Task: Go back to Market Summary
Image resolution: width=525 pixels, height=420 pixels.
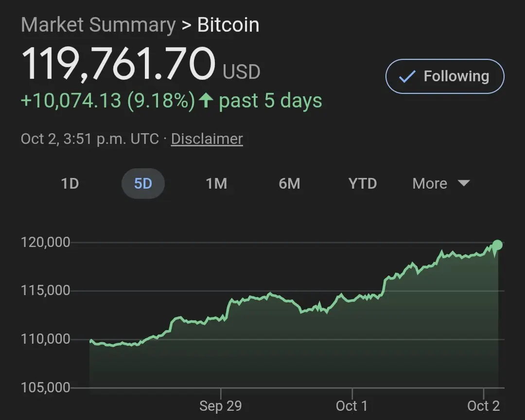Action: point(98,25)
